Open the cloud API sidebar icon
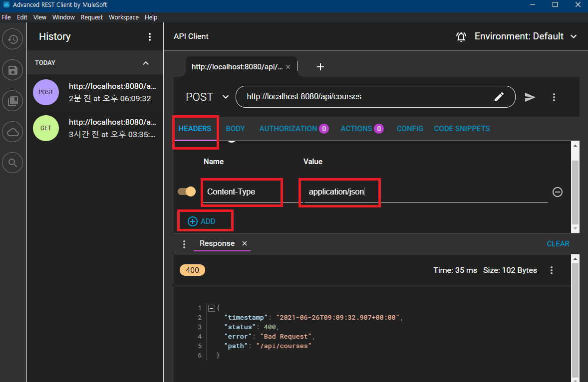The width and height of the screenshot is (588, 382). 13,132
